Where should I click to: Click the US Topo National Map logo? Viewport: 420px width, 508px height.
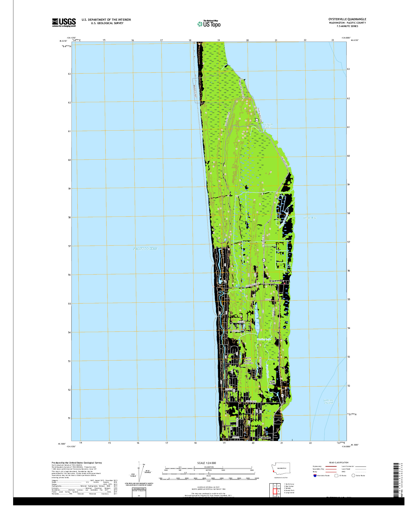pyautogui.click(x=209, y=24)
